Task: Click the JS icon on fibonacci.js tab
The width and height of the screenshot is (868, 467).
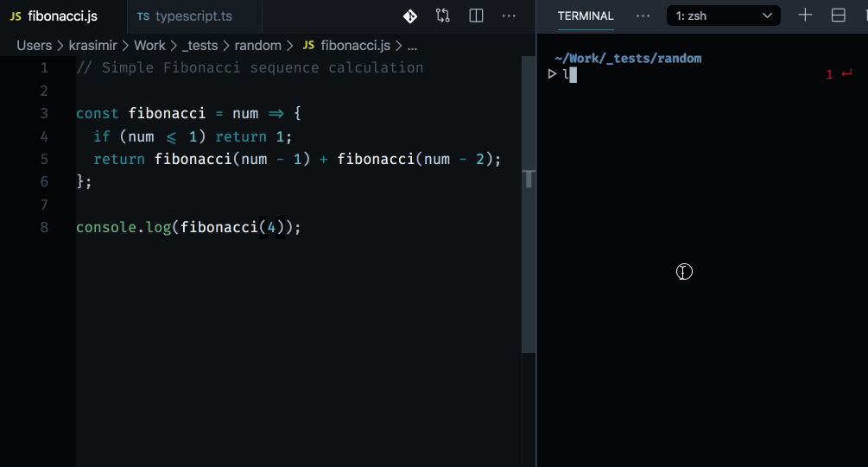Action: (16, 16)
